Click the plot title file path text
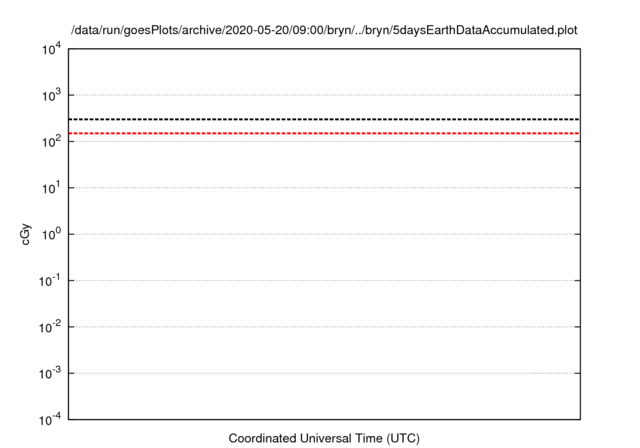Image resolution: width=640 pixels, height=448 pixels. point(324,30)
